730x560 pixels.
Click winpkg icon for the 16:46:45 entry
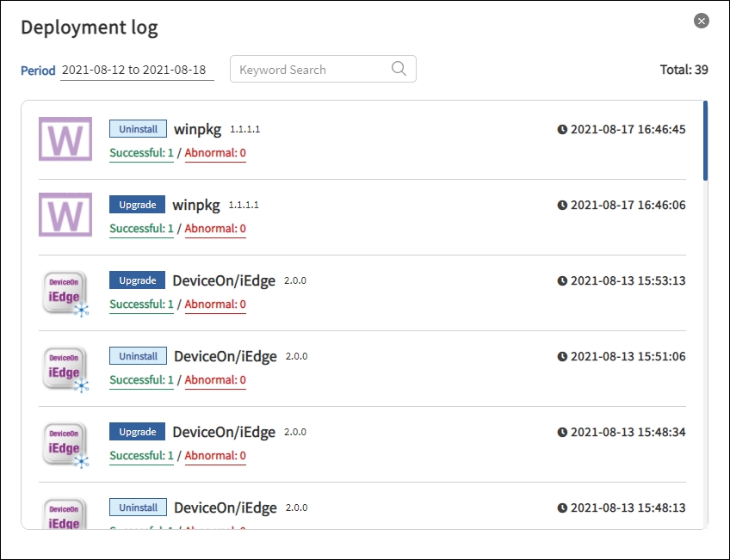(x=65, y=138)
